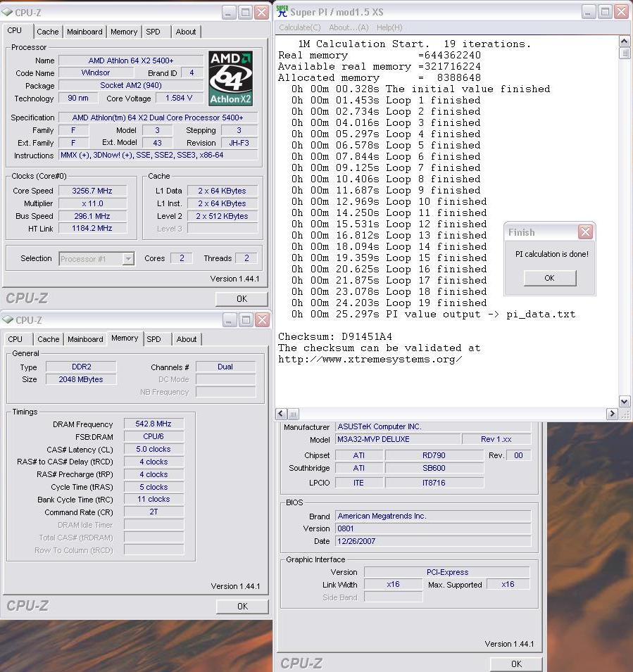Click the FSB:DRAM value CPU/6
Image resolution: width=633 pixels, height=672 pixels.
pos(153,436)
